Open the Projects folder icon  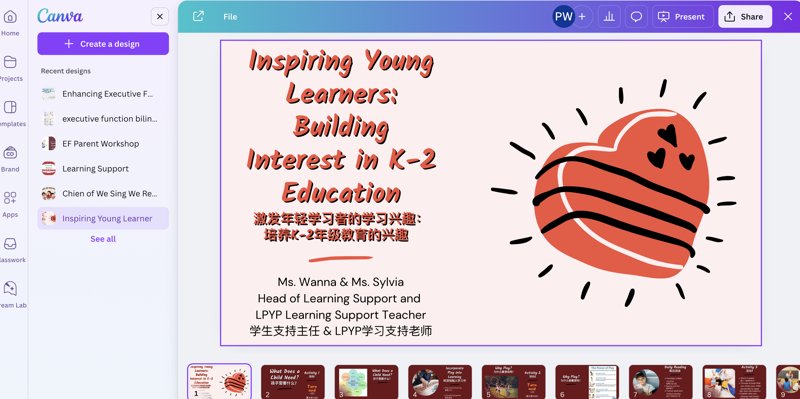click(10, 62)
